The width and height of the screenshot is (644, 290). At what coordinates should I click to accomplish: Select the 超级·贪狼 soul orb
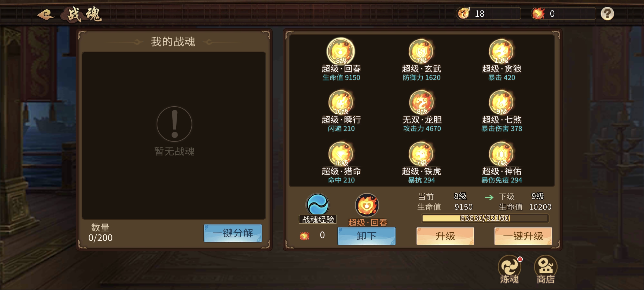pyautogui.click(x=501, y=51)
